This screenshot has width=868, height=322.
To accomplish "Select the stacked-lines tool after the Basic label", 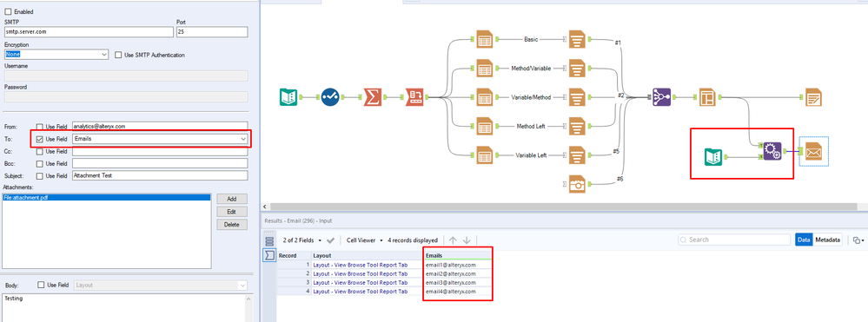I will click(x=578, y=39).
